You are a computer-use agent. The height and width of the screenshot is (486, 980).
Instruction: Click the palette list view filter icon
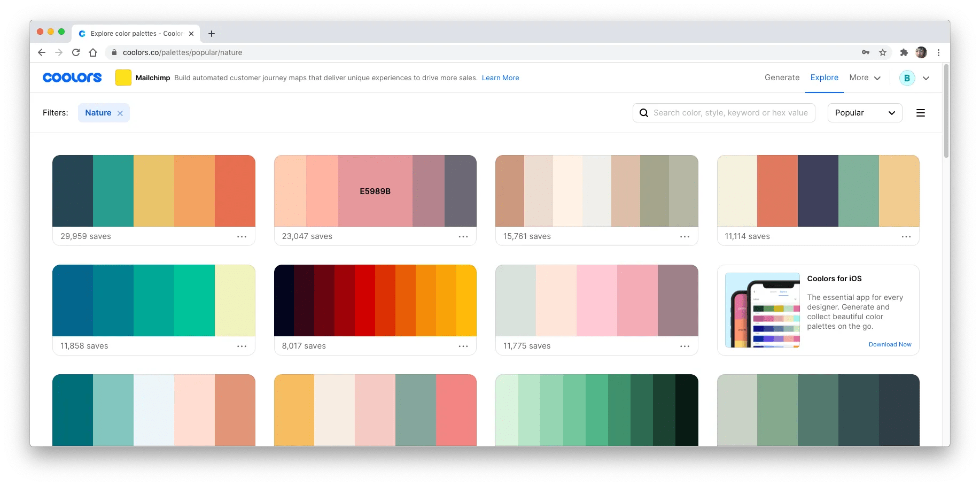[x=920, y=112]
